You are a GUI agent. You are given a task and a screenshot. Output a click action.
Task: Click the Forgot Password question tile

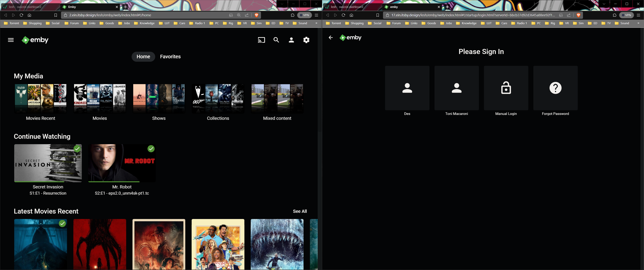pos(555,88)
